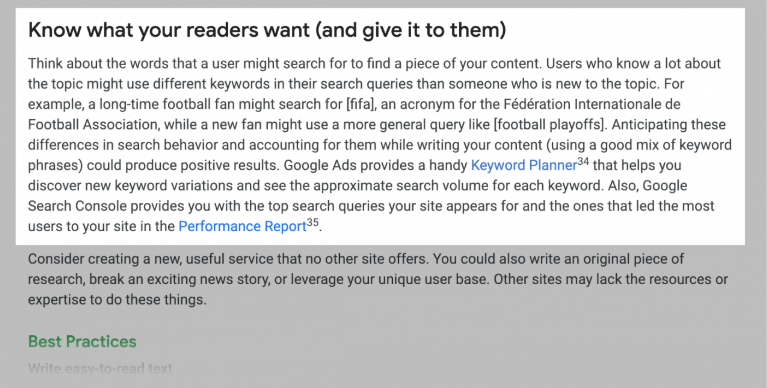The image size is (767, 388).
Task: Click the green 'Best Practices' heading
Action: pos(82,341)
